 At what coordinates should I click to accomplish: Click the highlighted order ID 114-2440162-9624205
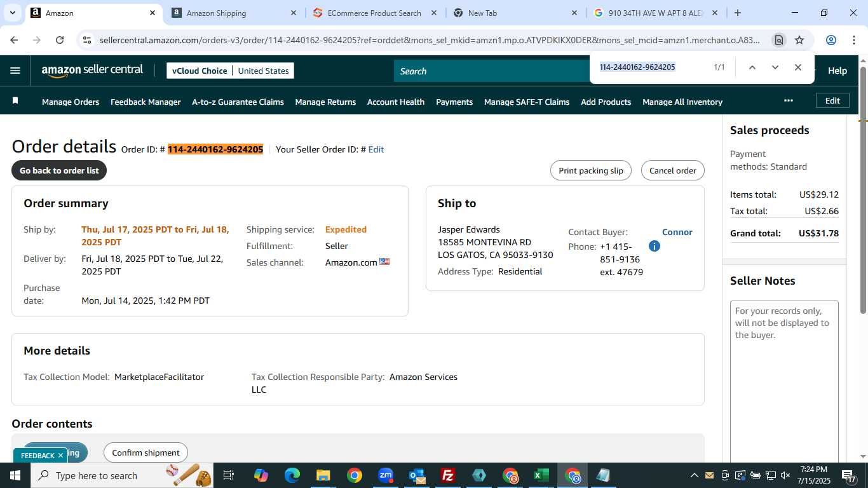[x=215, y=149]
